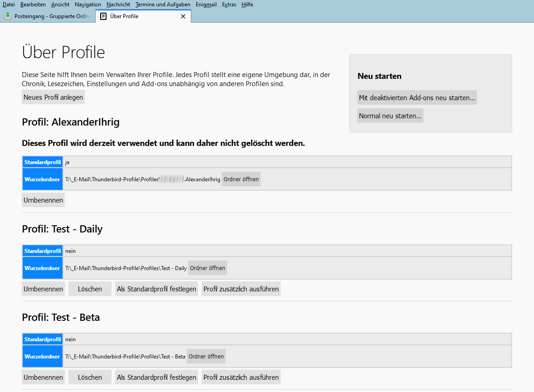Set Test - Daily as default profile
534x392 pixels.
click(x=156, y=289)
